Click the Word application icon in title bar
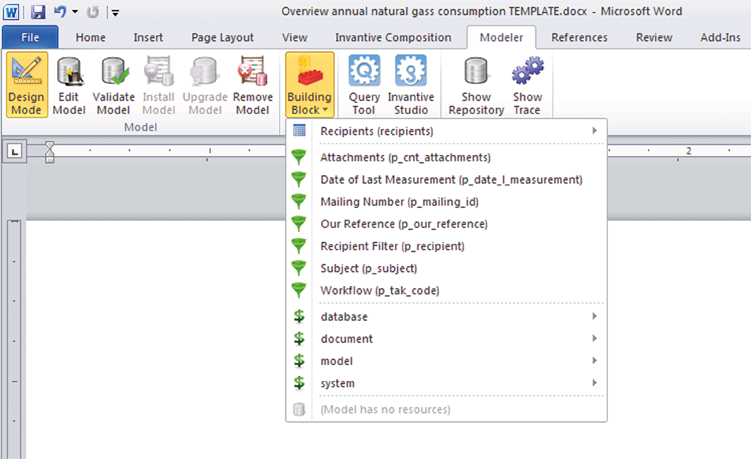This screenshot has height=459, width=751. point(11,11)
